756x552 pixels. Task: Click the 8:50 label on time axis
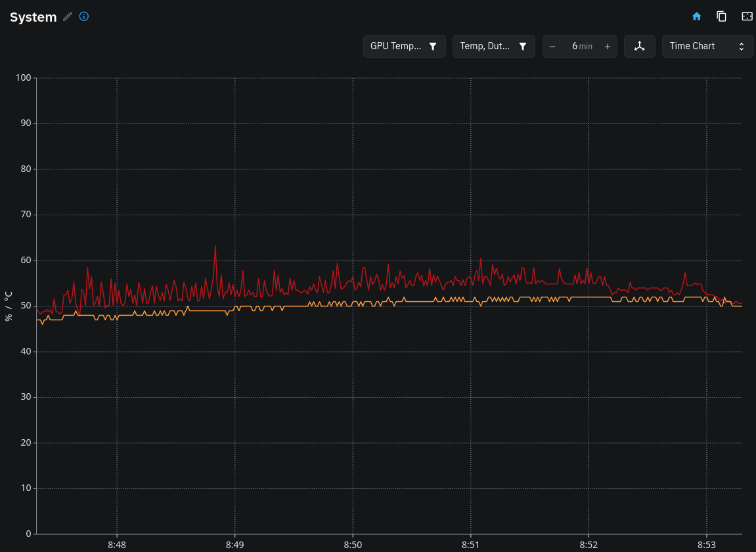point(353,545)
